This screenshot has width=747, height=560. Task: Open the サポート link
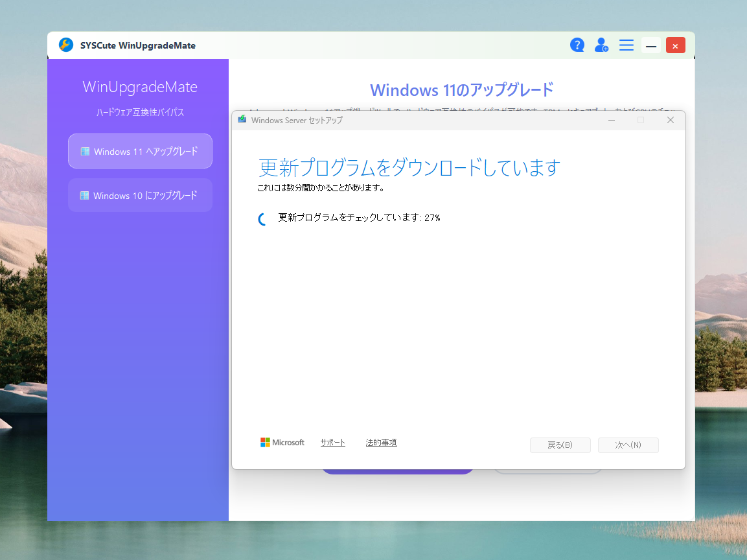pyautogui.click(x=333, y=442)
